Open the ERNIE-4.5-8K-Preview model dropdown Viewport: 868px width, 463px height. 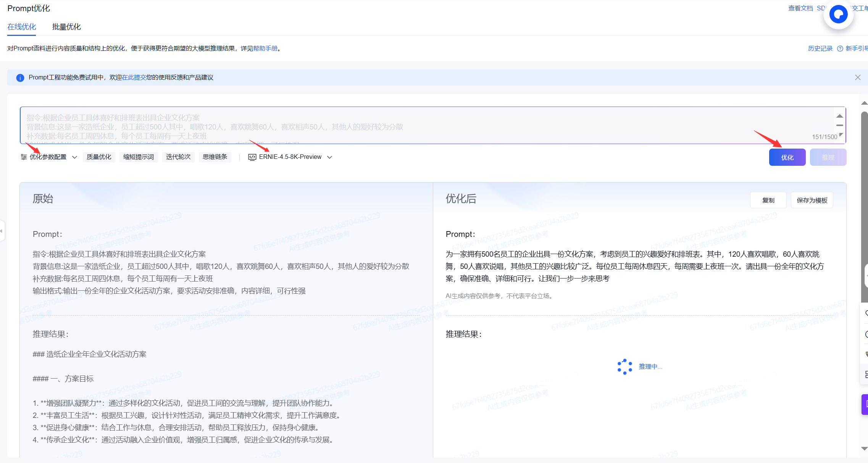pyautogui.click(x=330, y=157)
